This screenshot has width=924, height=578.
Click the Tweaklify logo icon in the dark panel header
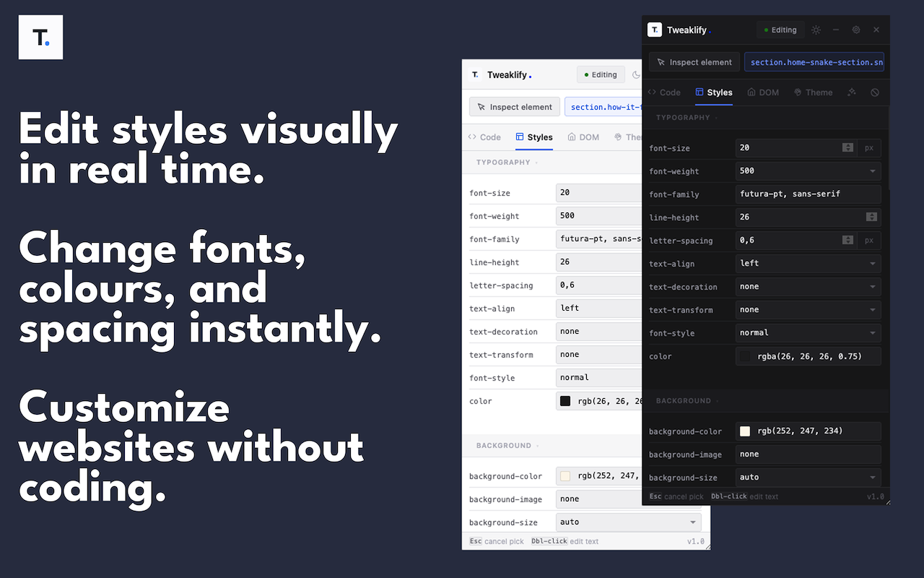tap(655, 30)
